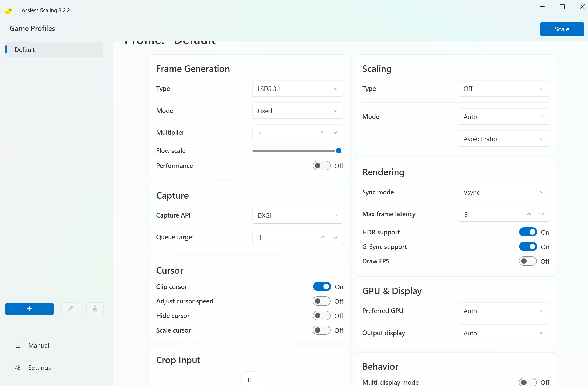Click the Crop Input number field
588x386 pixels.
[x=250, y=380]
